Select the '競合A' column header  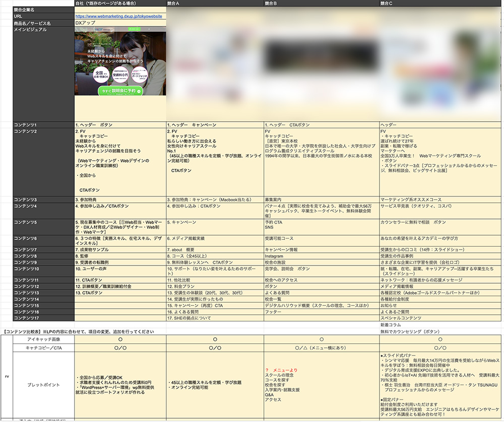coord(215,3)
